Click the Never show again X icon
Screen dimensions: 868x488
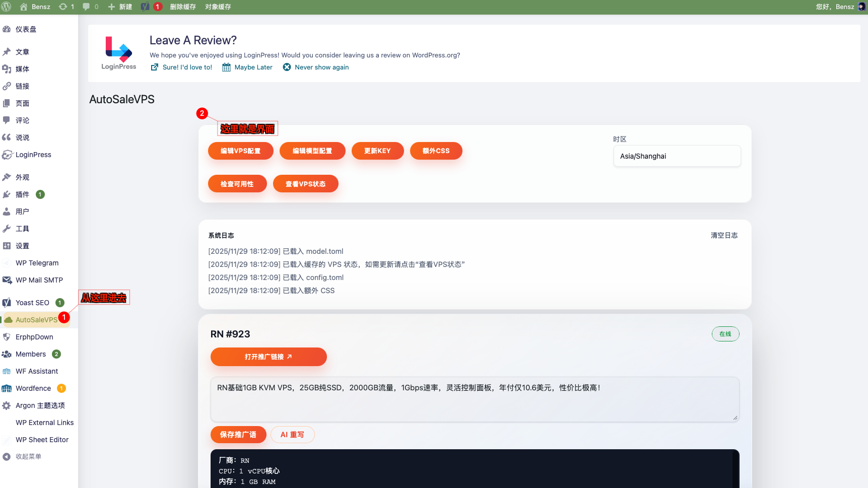coord(287,67)
